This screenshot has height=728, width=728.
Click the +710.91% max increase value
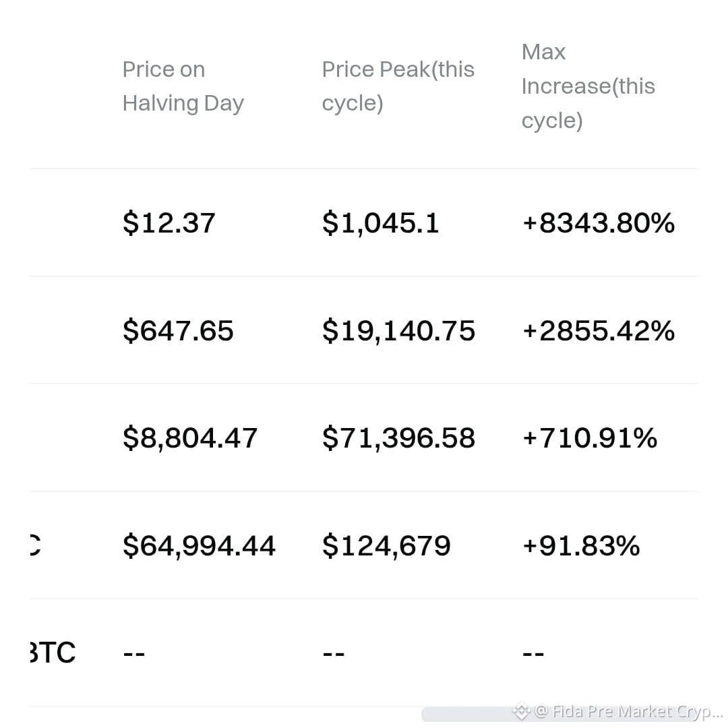pos(590,437)
